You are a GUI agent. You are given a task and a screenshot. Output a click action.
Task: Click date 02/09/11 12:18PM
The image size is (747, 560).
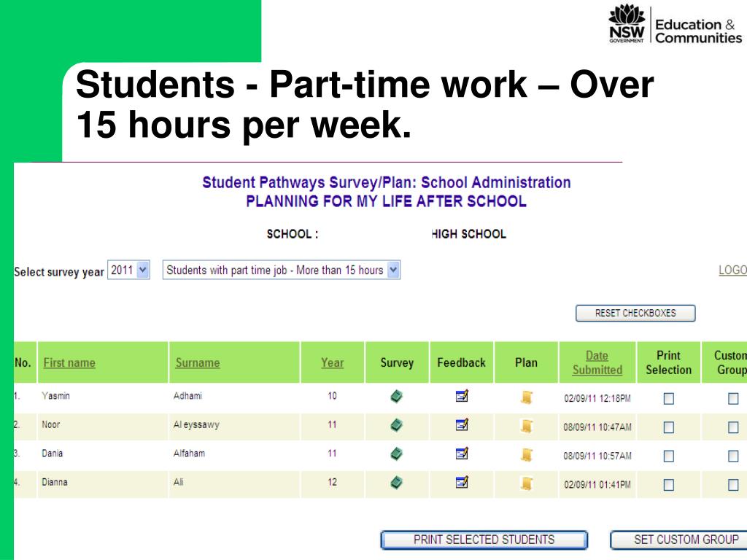[597, 399]
